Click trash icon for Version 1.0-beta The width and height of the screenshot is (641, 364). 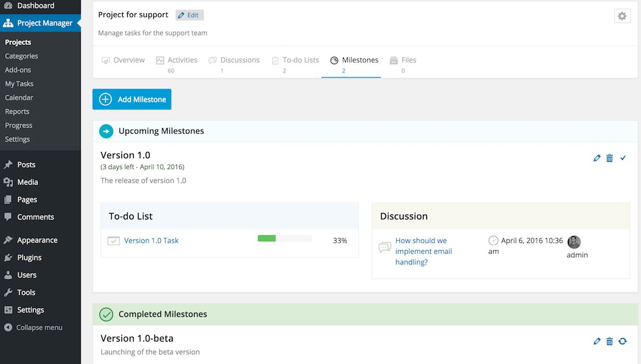[610, 342]
